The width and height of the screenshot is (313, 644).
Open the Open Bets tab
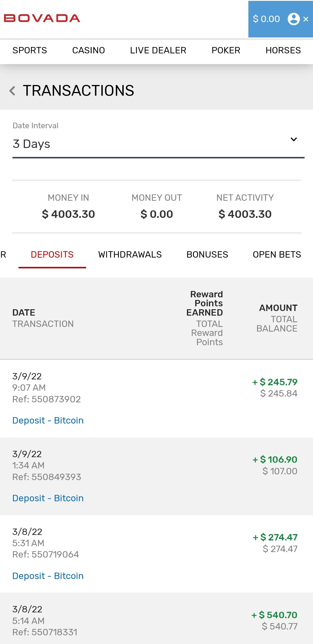(x=277, y=255)
